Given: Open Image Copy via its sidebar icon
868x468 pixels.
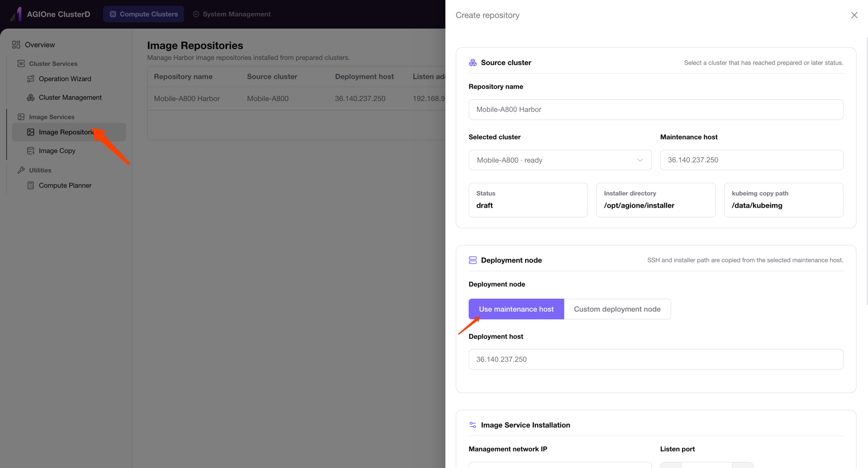Looking at the screenshot, I should point(31,151).
